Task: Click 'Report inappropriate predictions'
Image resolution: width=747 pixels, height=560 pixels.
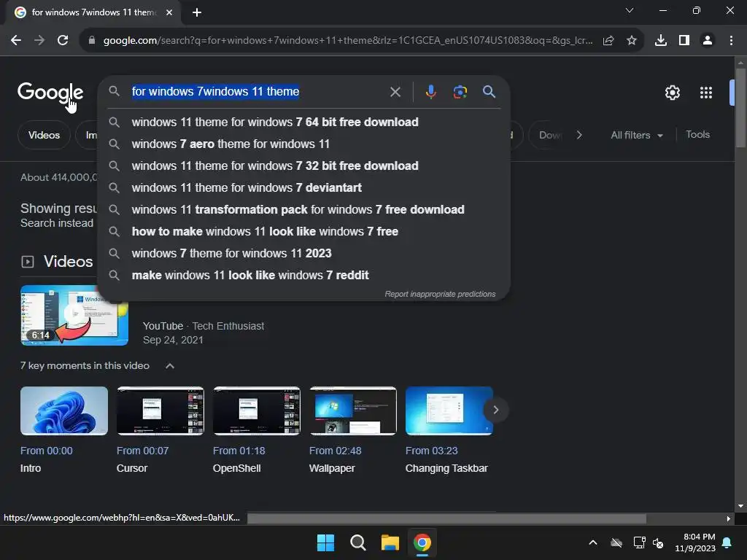Action: click(440, 294)
